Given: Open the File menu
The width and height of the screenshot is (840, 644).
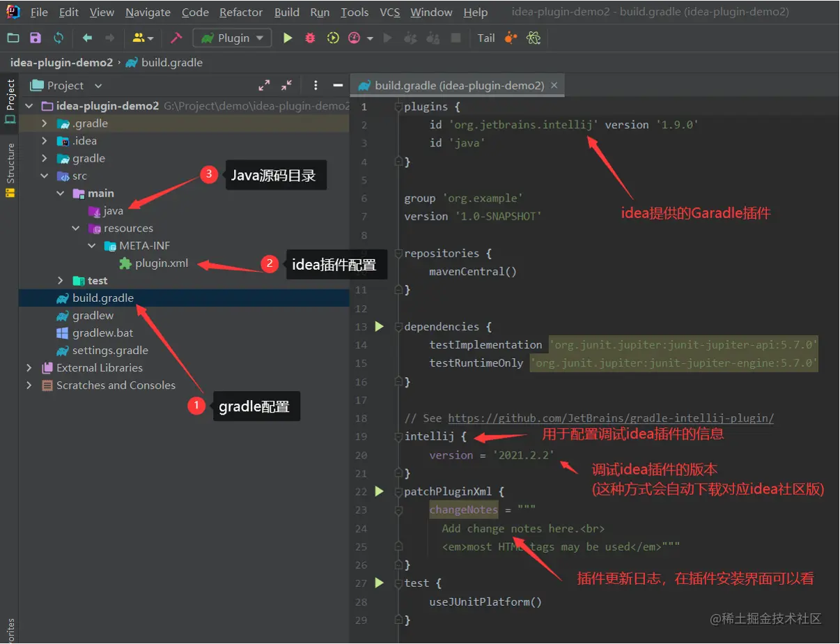Looking at the screenshot, I should (40, 12).
